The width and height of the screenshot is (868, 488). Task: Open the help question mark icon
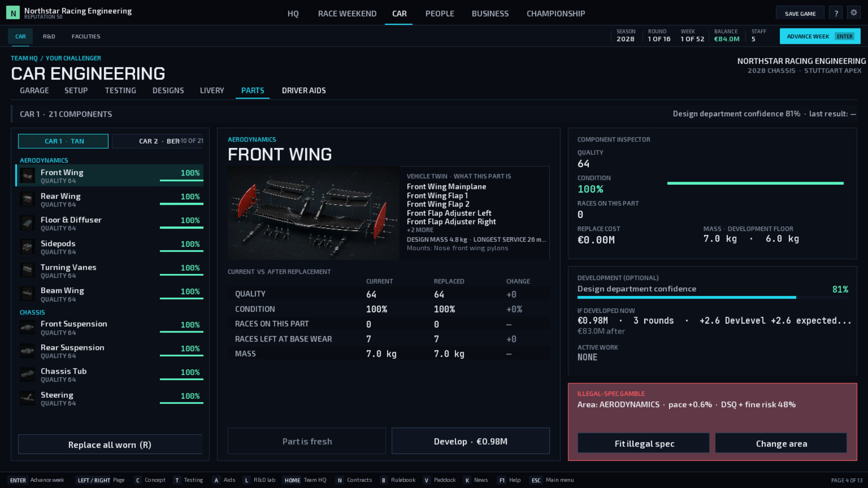[836, 13]
